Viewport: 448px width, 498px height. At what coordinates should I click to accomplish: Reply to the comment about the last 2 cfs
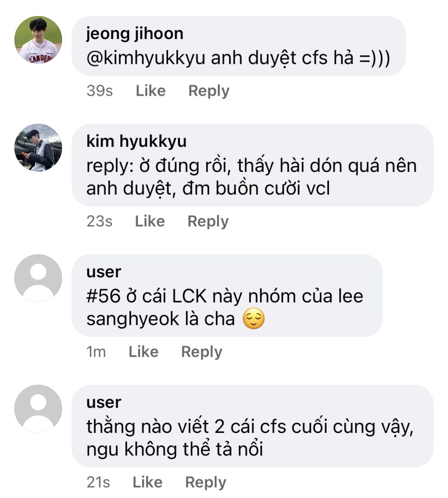click(x=206, y=483)
